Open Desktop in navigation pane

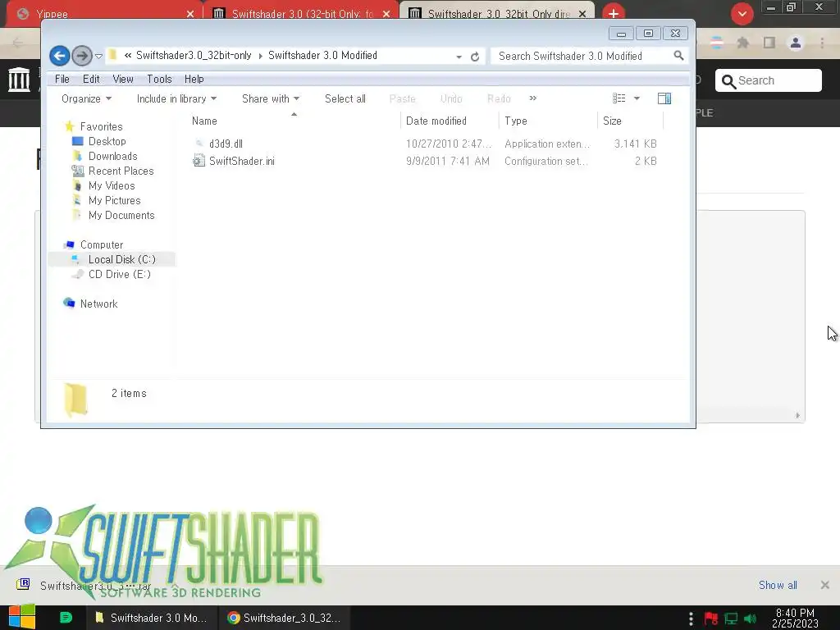pos(107,141)
